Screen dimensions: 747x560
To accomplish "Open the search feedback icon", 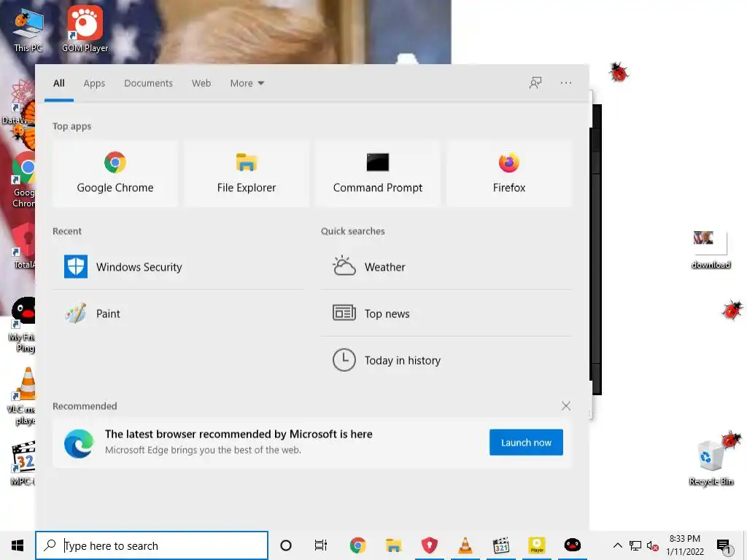I will (x=535, y=83).
